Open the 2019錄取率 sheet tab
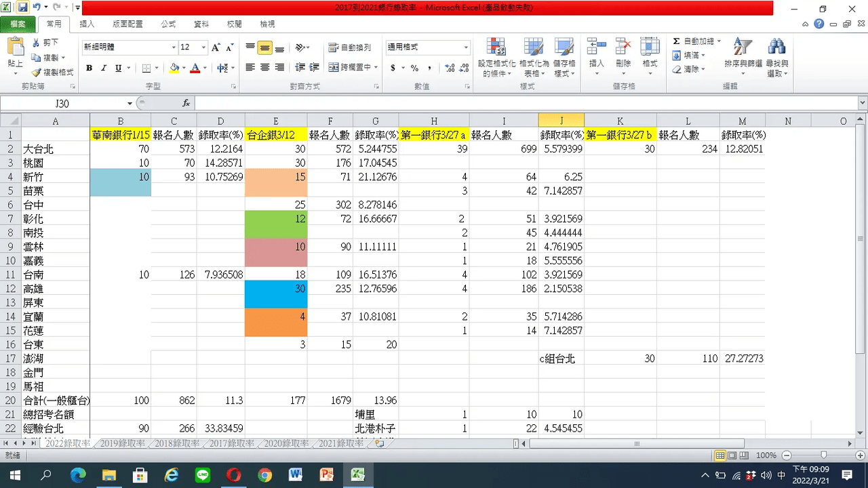 tap(122, 444)
